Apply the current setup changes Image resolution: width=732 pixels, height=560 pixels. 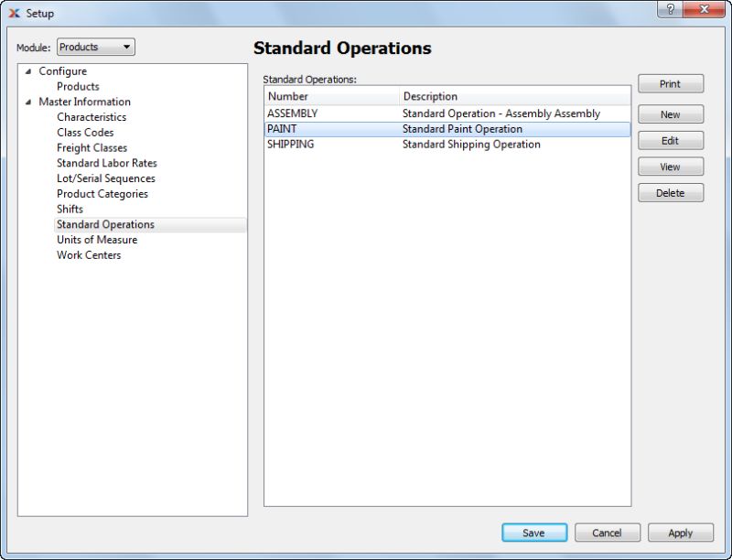click(681, 533)
